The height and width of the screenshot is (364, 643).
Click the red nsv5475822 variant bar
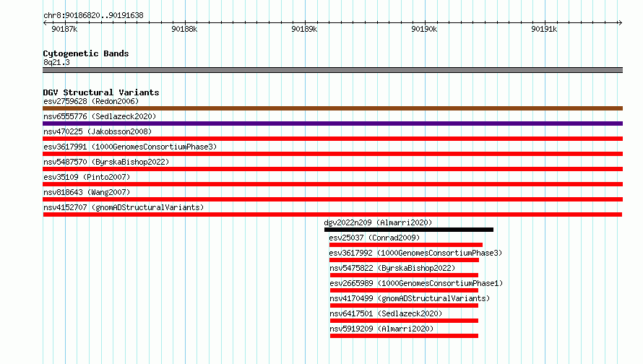pyautogui.click(x=404, y=275)
